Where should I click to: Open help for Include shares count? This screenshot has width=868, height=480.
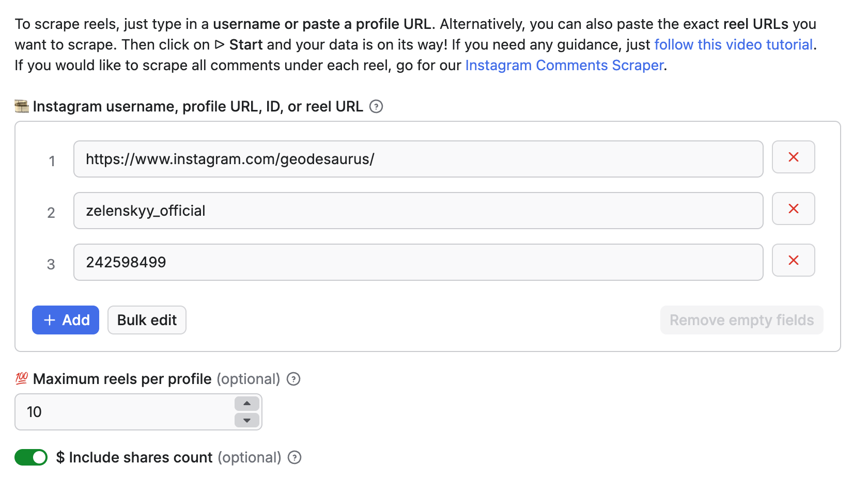pyautogui.click(x=294, y=457)
